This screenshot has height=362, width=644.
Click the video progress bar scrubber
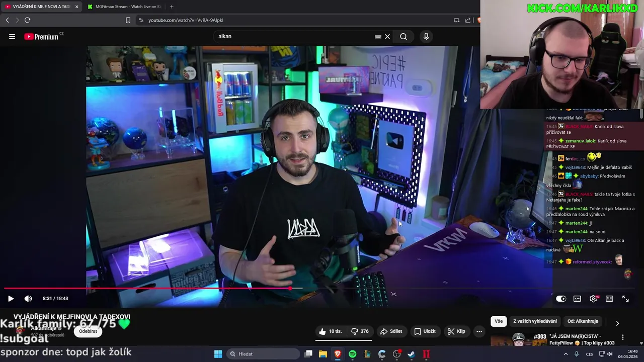290,289
